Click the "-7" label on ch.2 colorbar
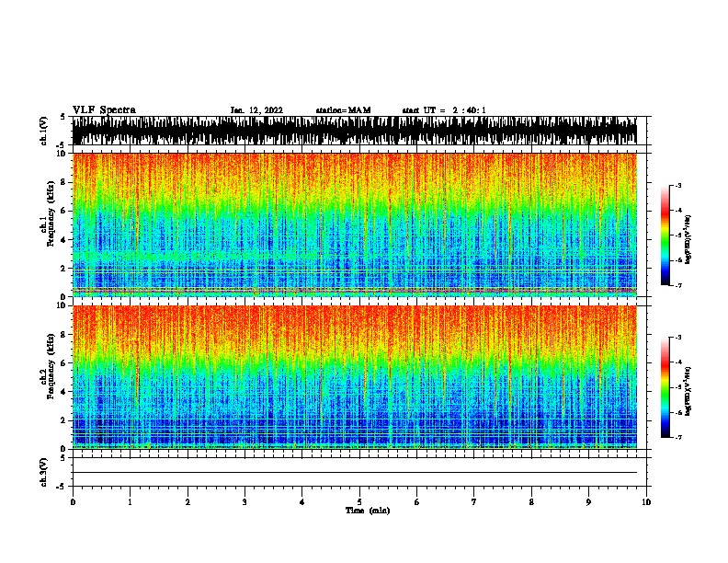 pyautogui.click(x=677, y=437)
